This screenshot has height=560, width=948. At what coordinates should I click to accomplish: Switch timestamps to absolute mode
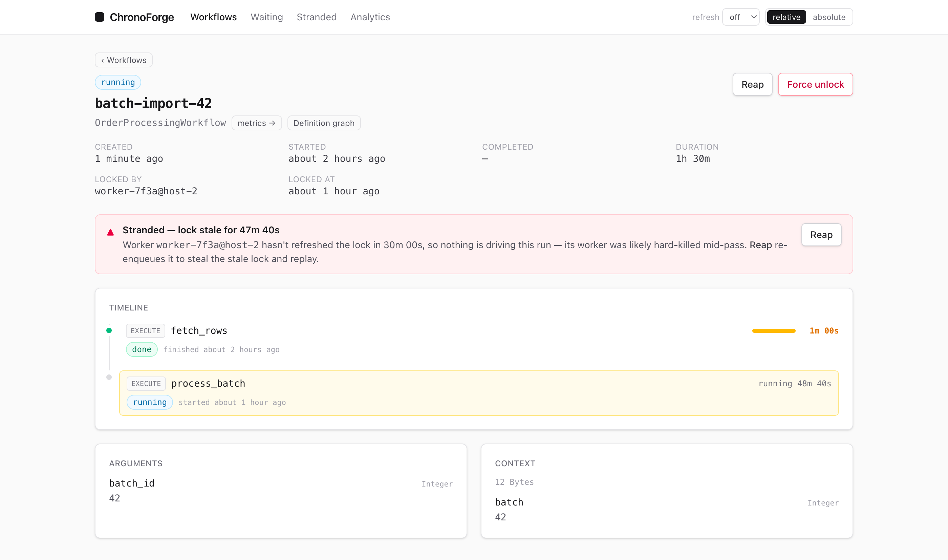(829, 17)
